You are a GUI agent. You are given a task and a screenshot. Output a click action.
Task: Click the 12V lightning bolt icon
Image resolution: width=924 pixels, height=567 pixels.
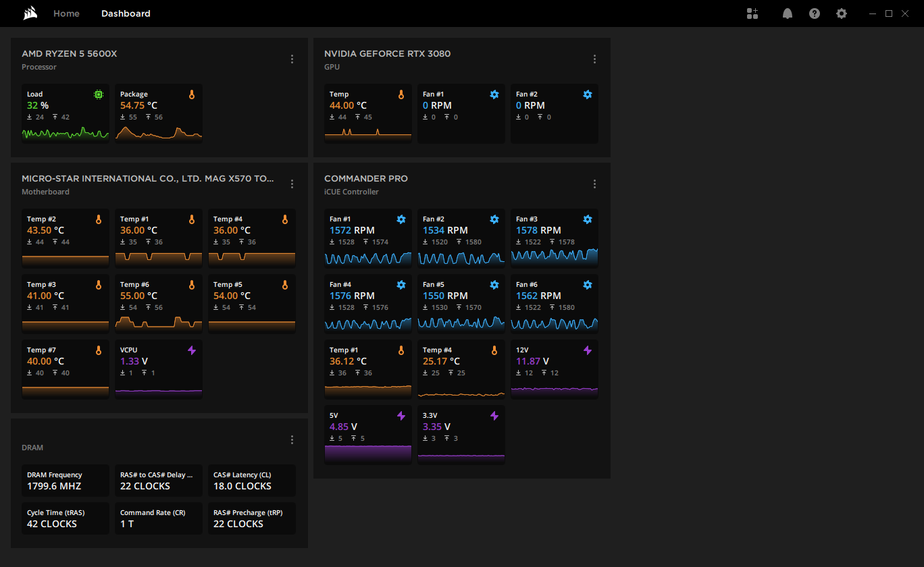[588, 350]
